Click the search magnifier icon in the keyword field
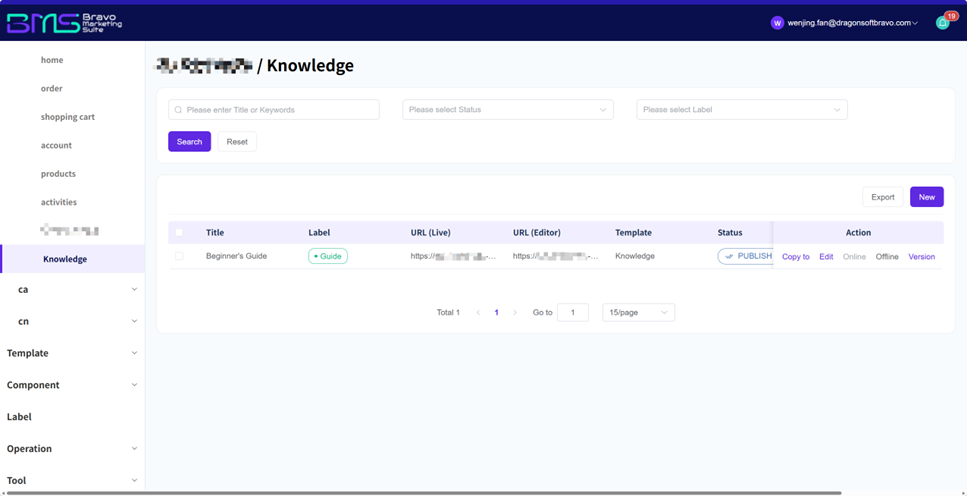The width and height of the screenshot is (967, 496). tap(178, 110)
